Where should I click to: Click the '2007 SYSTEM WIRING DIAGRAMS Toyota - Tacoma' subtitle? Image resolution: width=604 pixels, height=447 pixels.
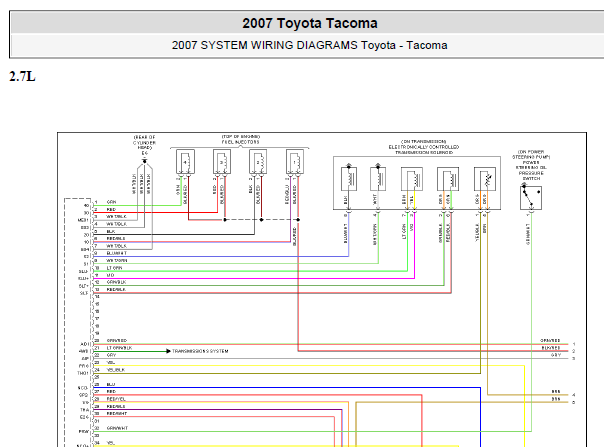pyautogui.click(x=309, y=45)
